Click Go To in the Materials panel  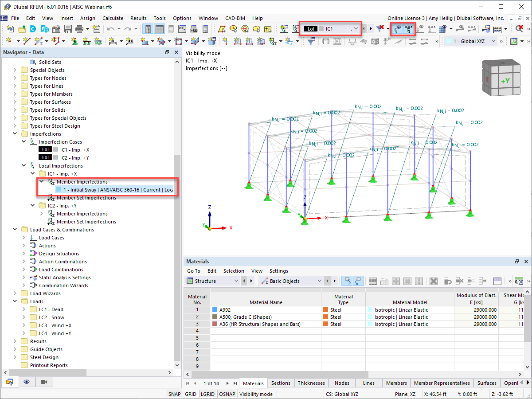(x=194, y=270)
